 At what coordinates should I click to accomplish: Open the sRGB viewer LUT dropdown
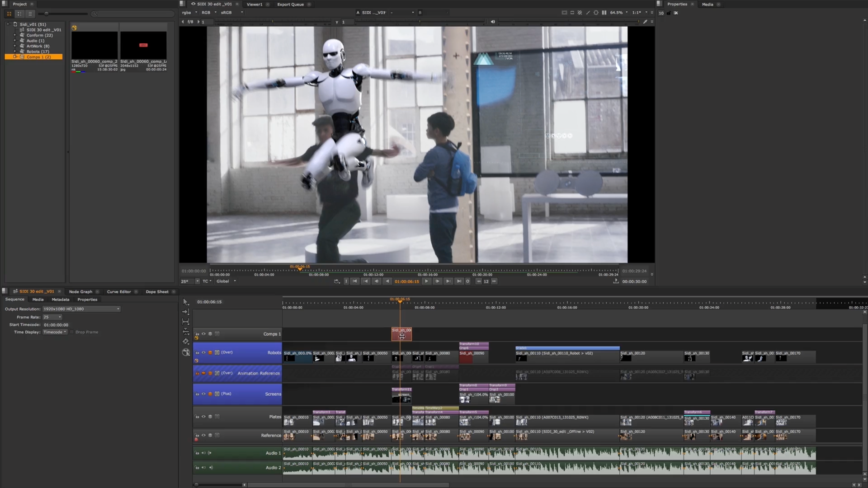(x=231, y=12)
